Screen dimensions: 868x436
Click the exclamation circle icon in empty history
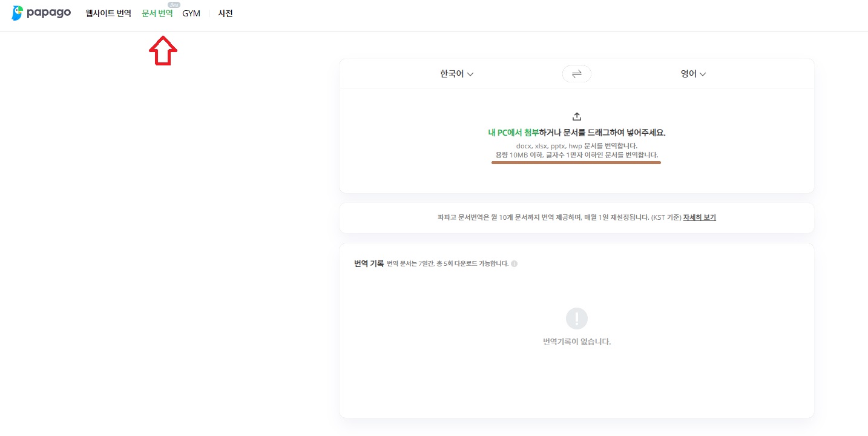[x=576, y=319]
